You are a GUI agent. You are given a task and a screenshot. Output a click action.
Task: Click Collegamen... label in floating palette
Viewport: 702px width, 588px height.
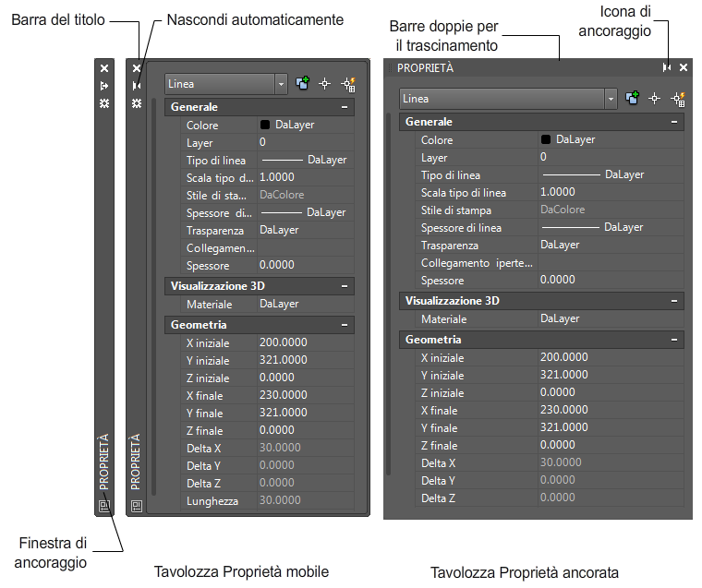coord(220,248)
